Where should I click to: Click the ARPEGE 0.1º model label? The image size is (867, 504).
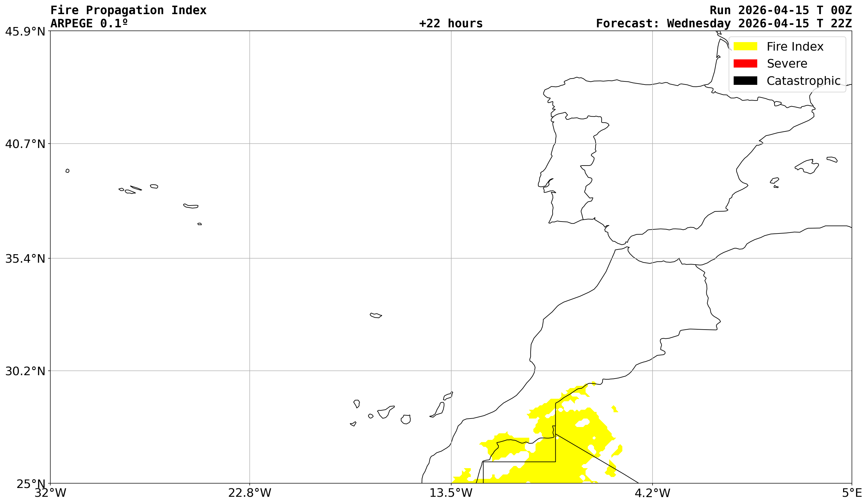tap(89, 23)
